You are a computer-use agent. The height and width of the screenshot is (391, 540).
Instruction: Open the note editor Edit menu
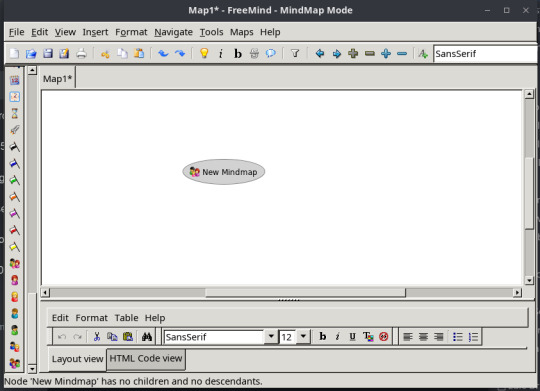click(60, 318)
